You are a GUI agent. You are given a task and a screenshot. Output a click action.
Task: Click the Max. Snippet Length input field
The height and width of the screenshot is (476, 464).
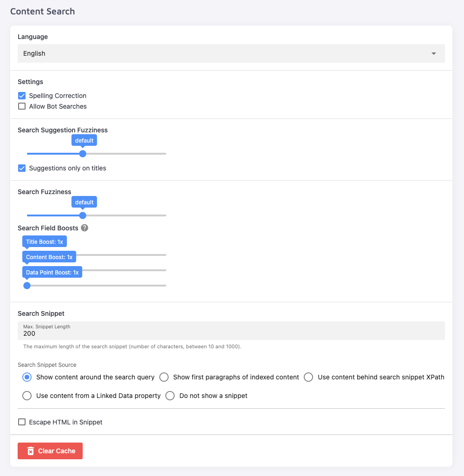(231, 333)
